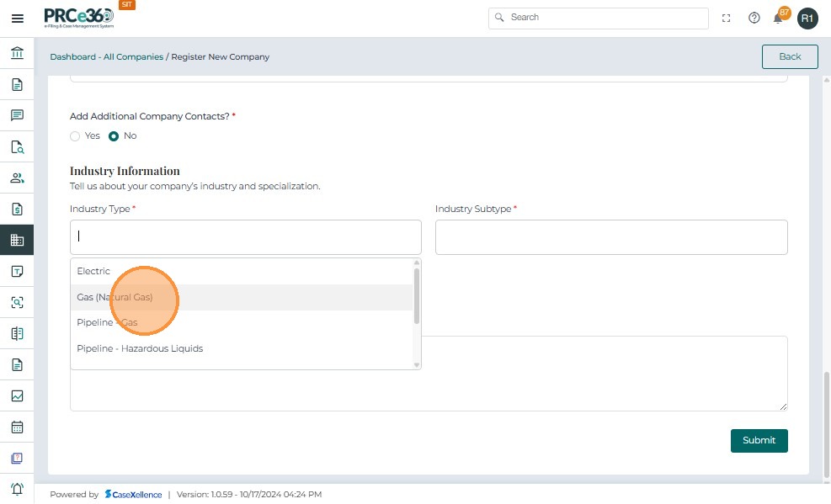Click the Industry Type combo box

(245, 237)
